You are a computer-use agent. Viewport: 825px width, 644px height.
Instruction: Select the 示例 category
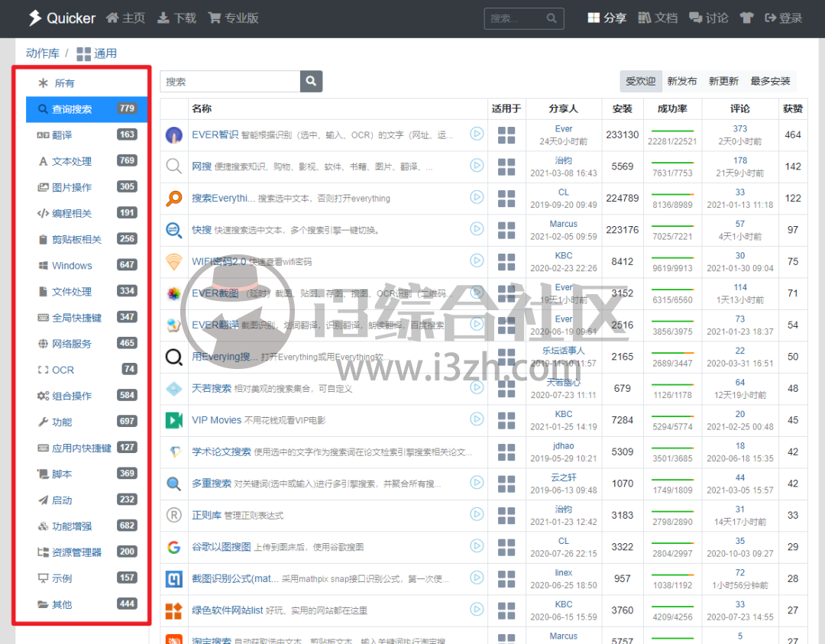[x=87, y=578]
